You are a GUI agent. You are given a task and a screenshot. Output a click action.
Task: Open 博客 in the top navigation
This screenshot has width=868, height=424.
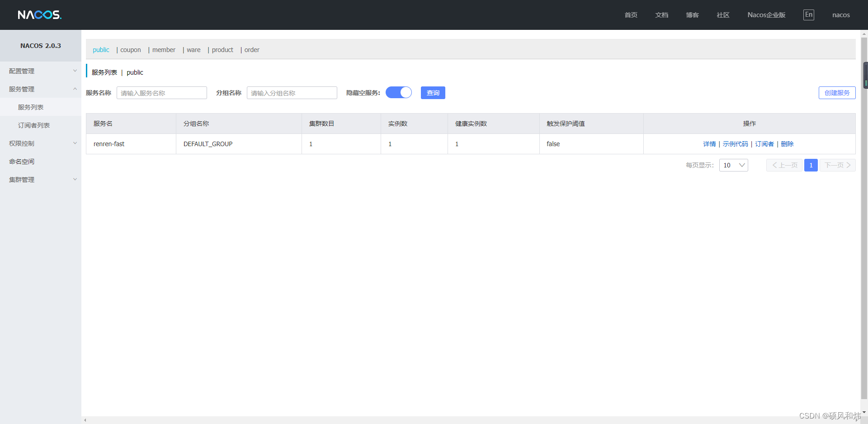[692, 15]
